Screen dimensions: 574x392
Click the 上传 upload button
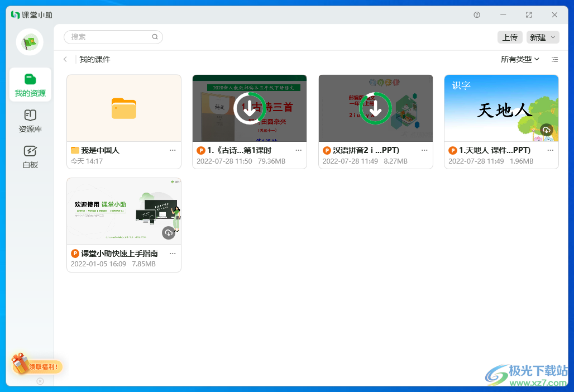tap(510, 37)
